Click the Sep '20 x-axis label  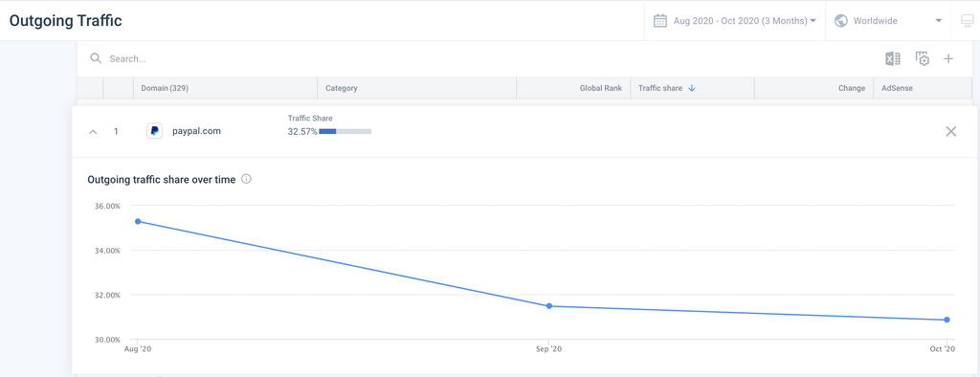point(548,349)
